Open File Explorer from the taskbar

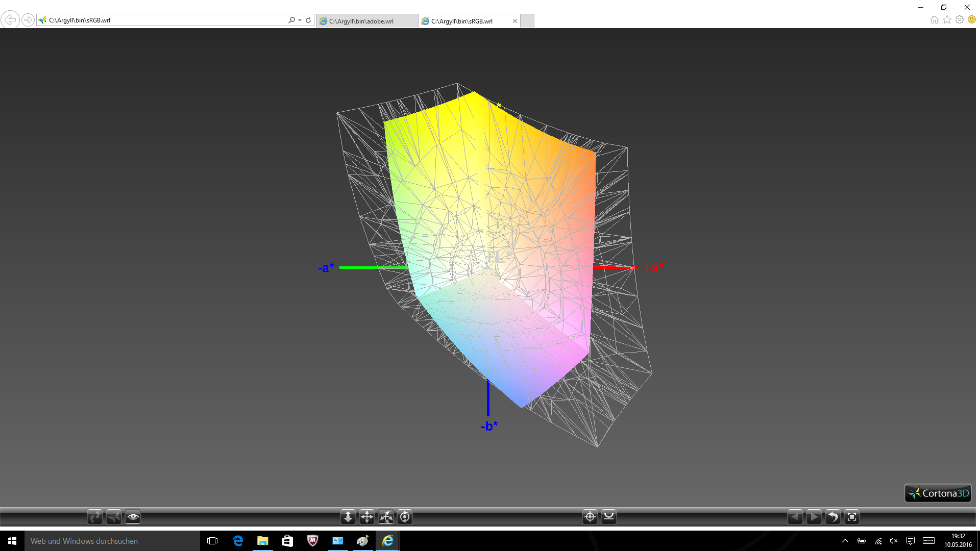point(262,541)
